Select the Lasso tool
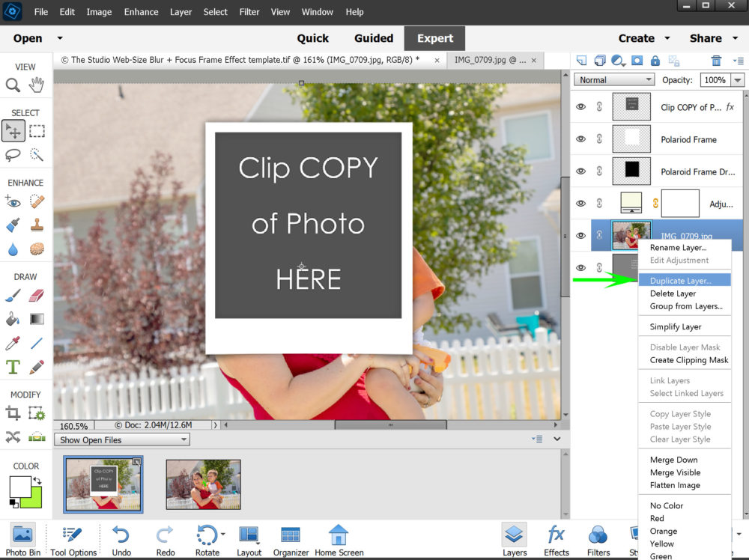 (x=13, y=155)
